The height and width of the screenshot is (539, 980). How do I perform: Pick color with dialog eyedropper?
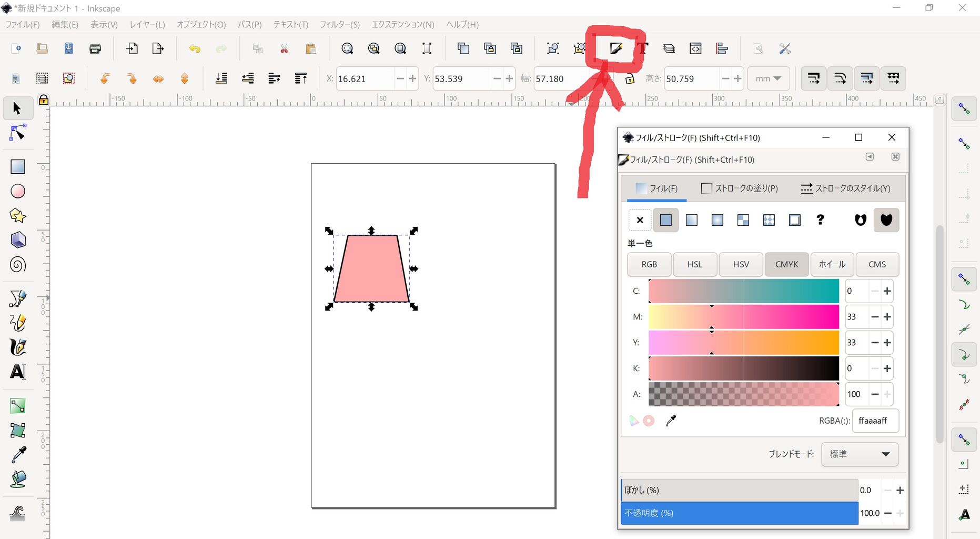click(671, 421)
